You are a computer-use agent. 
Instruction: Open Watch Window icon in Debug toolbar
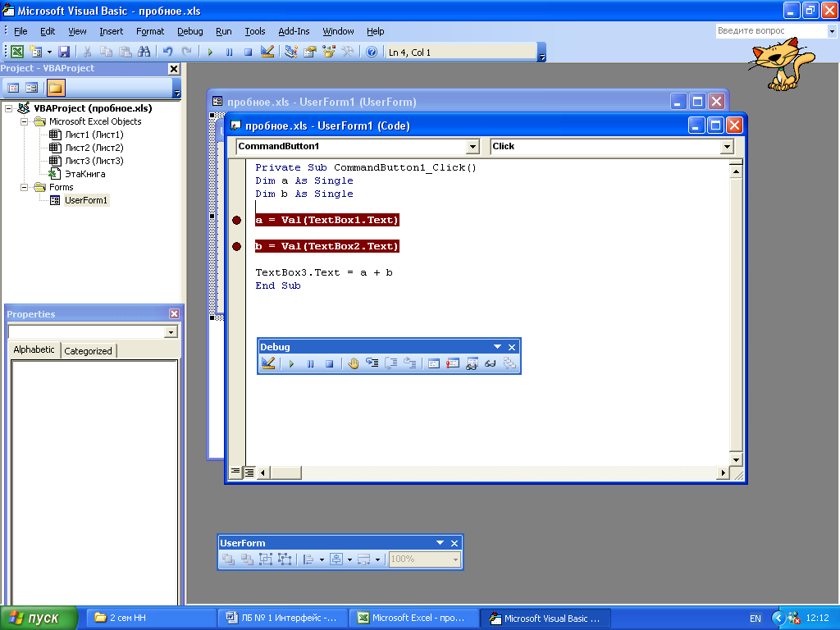[x=472, y=363]
